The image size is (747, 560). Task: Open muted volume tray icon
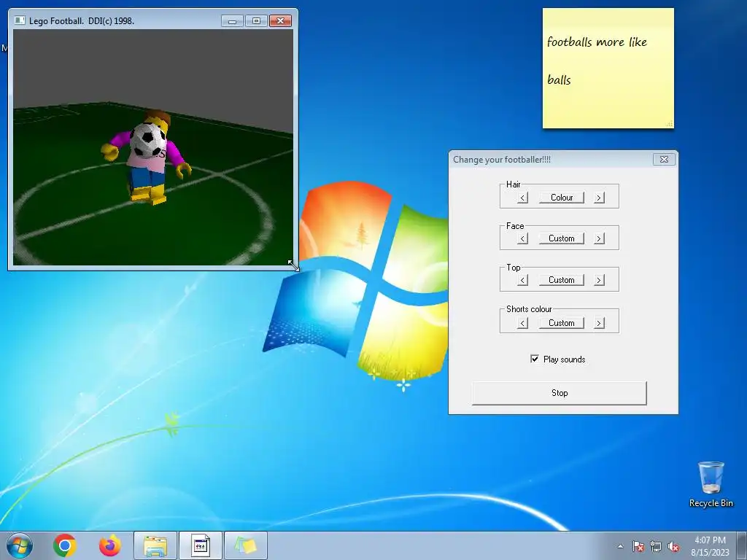(x=673, y=546)
